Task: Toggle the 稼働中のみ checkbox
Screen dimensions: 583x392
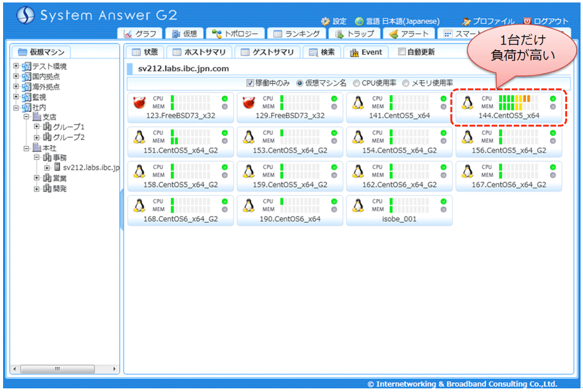Action: pos(250,83)
